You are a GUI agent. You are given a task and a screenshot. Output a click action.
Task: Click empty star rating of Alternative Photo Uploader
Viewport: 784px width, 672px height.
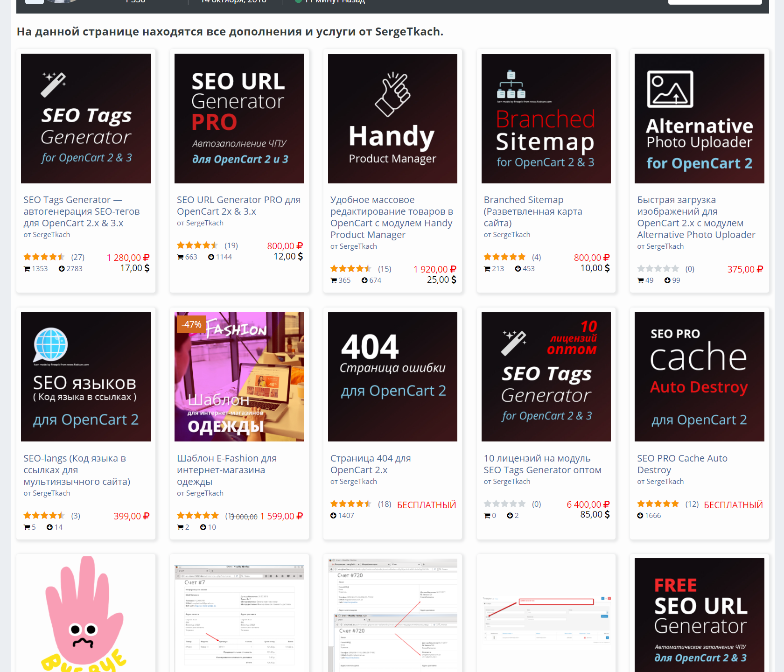pos(658,269)
